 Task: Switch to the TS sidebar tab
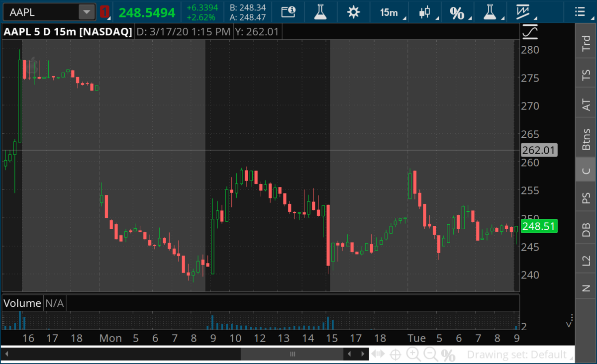(x=586, y=75)
